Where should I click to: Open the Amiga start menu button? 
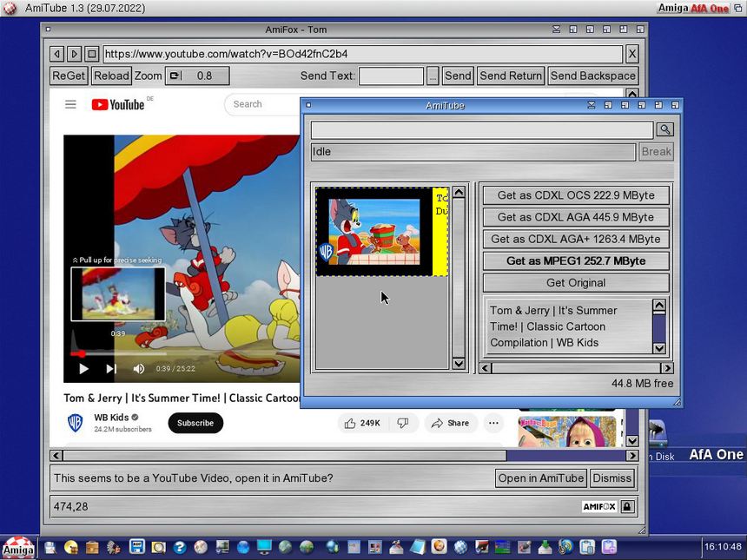18,547
